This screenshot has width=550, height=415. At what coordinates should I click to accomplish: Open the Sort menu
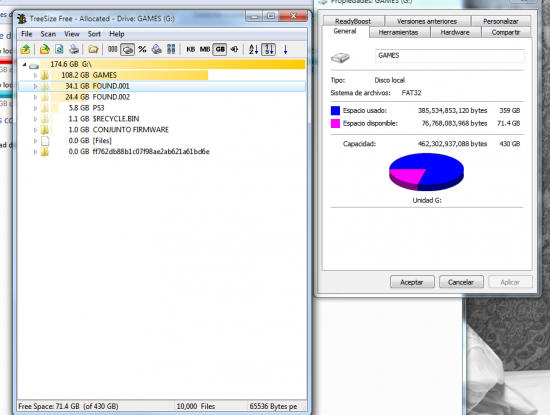click(94, 34)
